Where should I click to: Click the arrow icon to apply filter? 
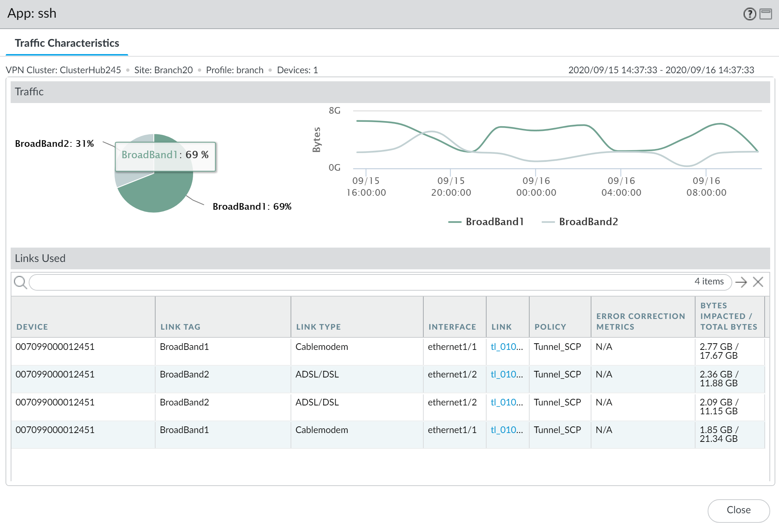[x=741, y=282]
